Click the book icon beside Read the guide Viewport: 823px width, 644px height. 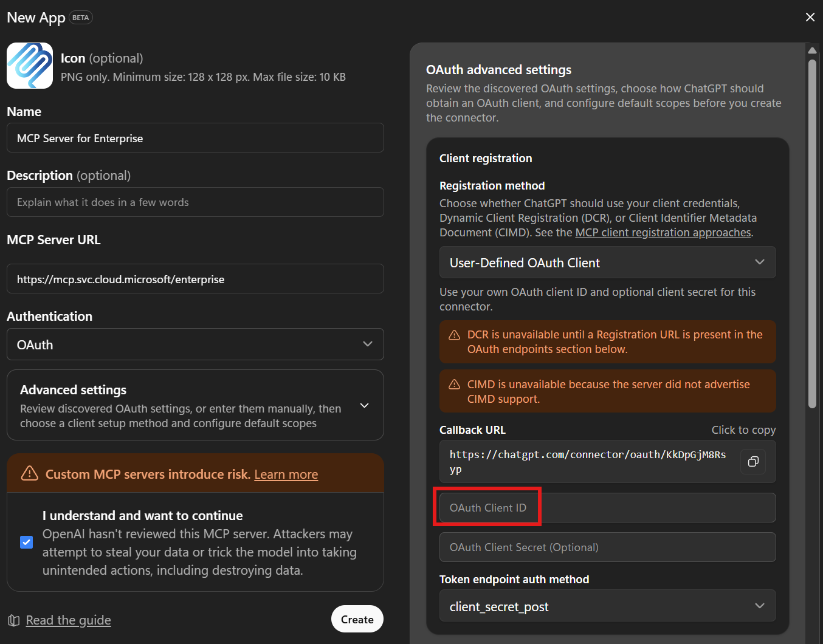tap(13, 620)
